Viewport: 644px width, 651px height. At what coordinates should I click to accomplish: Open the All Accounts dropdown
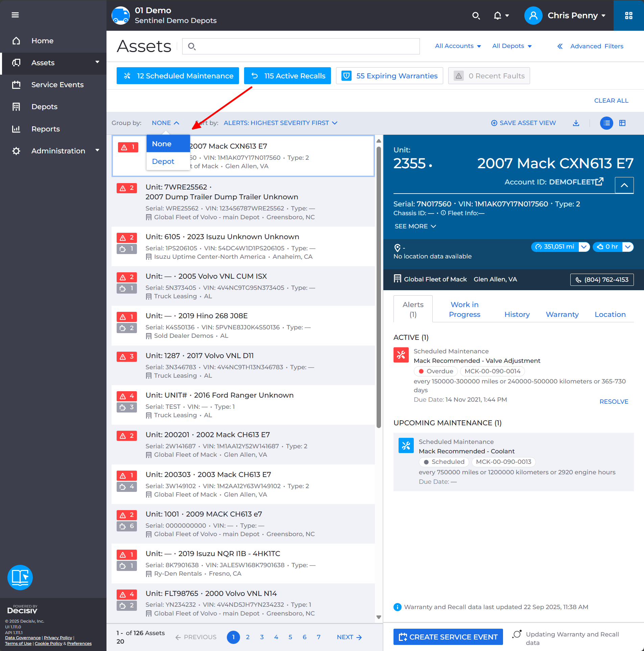458,46
